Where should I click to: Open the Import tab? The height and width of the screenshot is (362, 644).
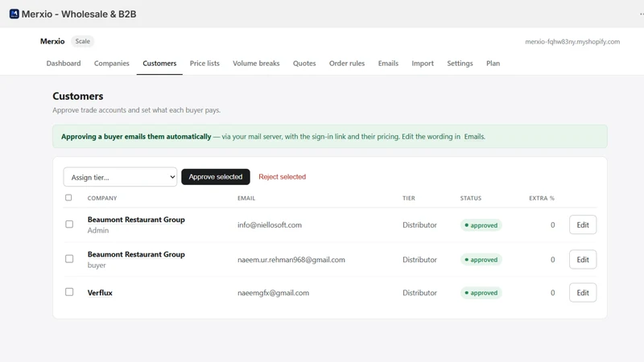tap(422, 64)
